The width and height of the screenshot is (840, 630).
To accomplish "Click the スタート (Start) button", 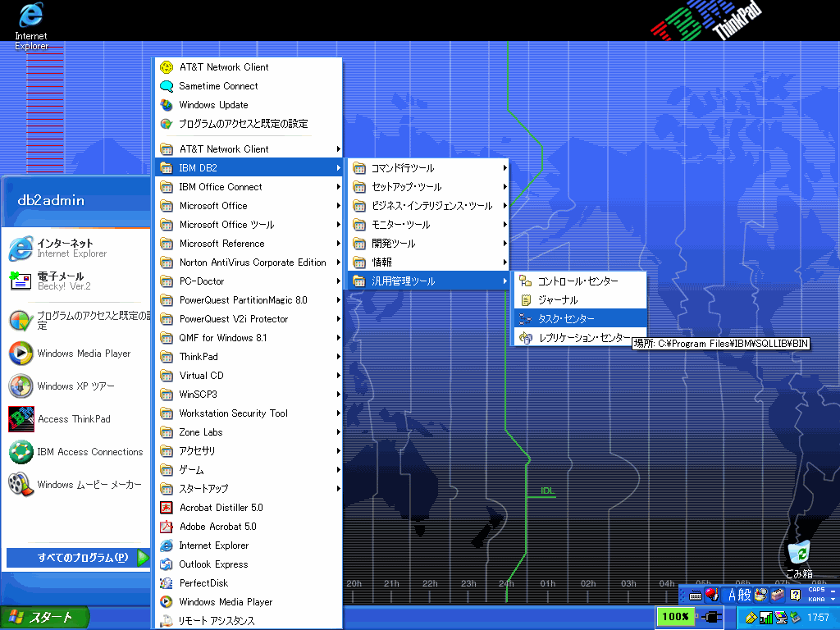I will [x=44, y=618].
